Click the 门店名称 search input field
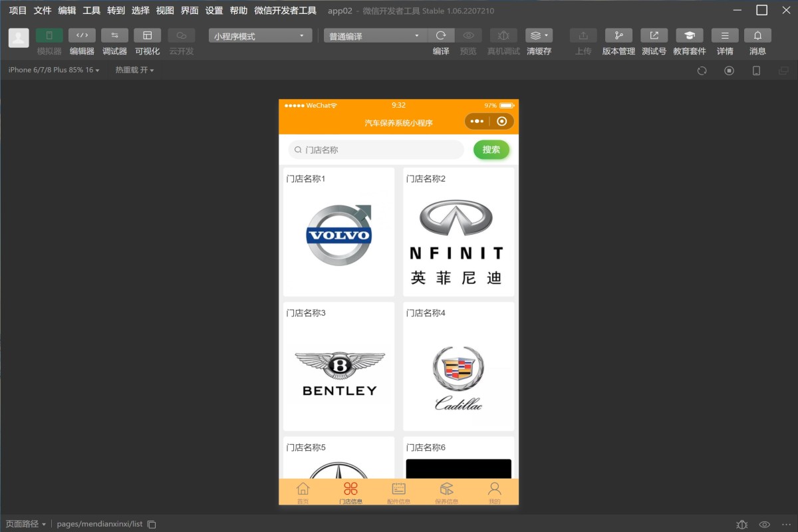 [376, 150]
